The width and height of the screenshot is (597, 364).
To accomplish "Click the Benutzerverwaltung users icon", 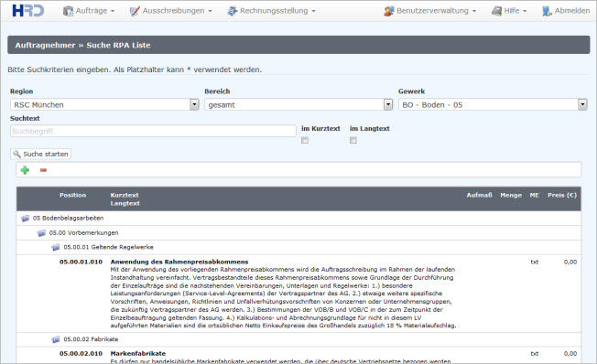I will click(x=389, y=11).
